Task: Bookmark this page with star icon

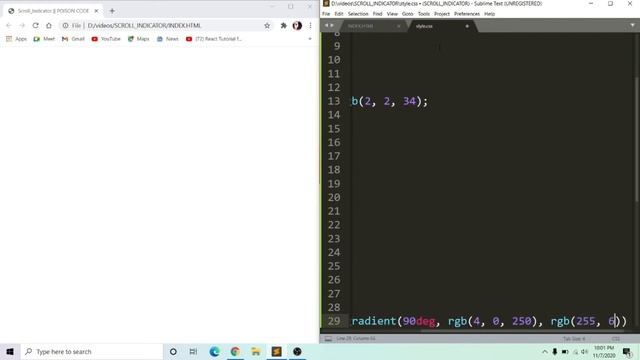Action: coord(267,25)
